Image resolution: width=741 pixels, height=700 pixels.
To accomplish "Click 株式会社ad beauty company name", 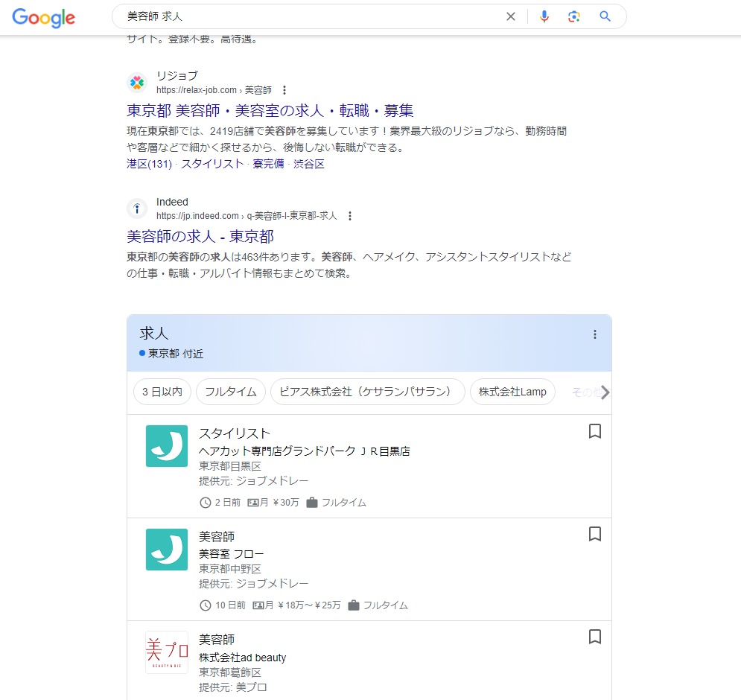I will pyautogui.click(x=243, y=658).
